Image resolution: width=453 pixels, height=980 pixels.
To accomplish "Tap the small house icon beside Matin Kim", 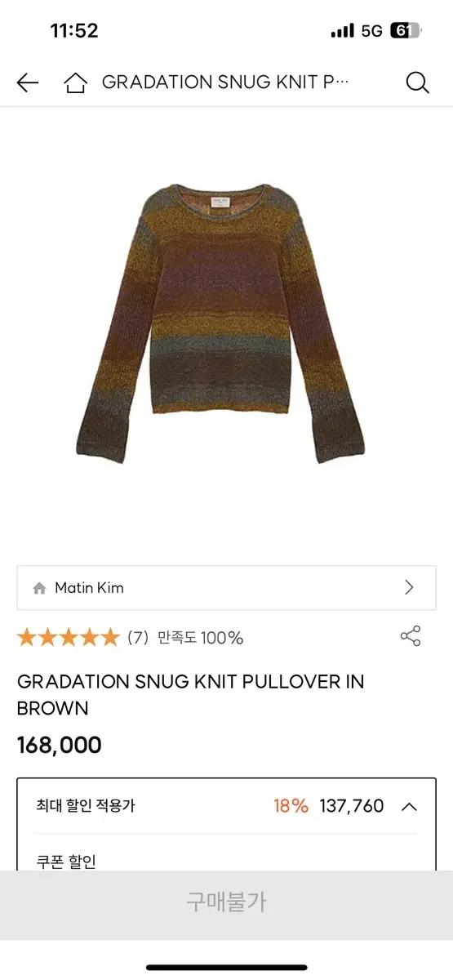I will click(x=39, y=588).
